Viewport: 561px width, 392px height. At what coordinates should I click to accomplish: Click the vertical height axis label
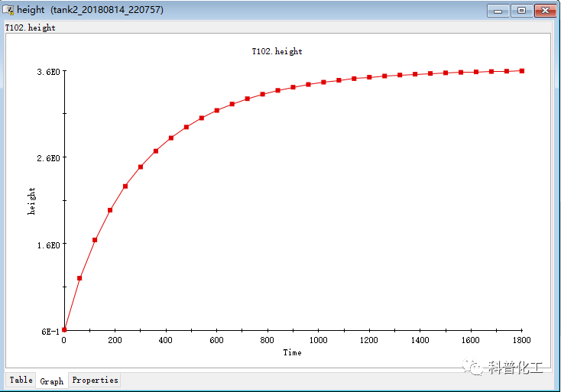tap(32, 201)
